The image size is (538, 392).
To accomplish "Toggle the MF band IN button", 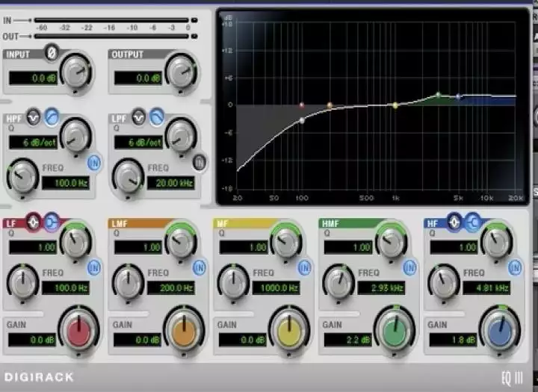I will click(x=304, y=267).
